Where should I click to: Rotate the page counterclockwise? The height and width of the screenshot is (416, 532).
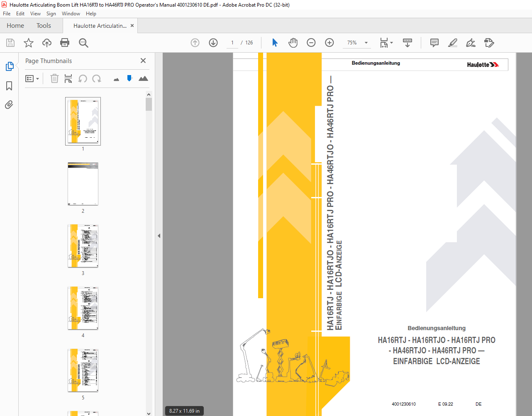point(83,78)
